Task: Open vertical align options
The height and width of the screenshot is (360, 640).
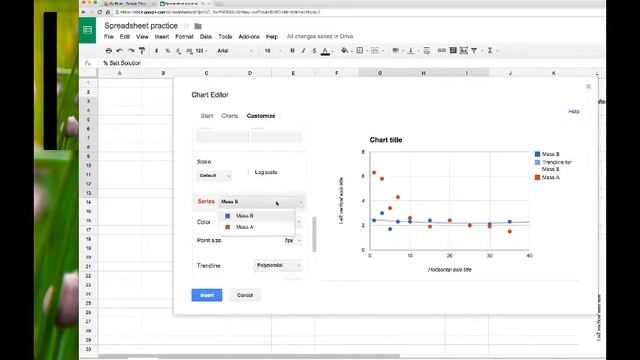Action: pos(411,51)
